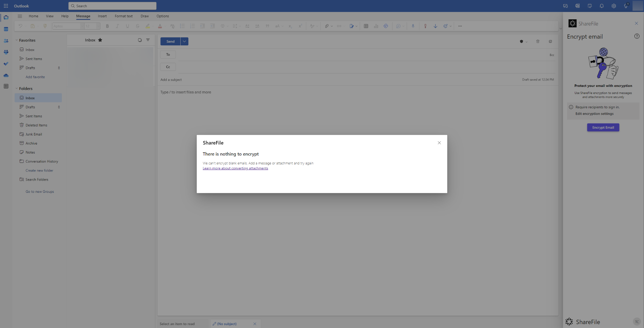The height and width of the screenshot is (328, 644).
Task: Toggle Bold formatting
Action: point(107,26)
